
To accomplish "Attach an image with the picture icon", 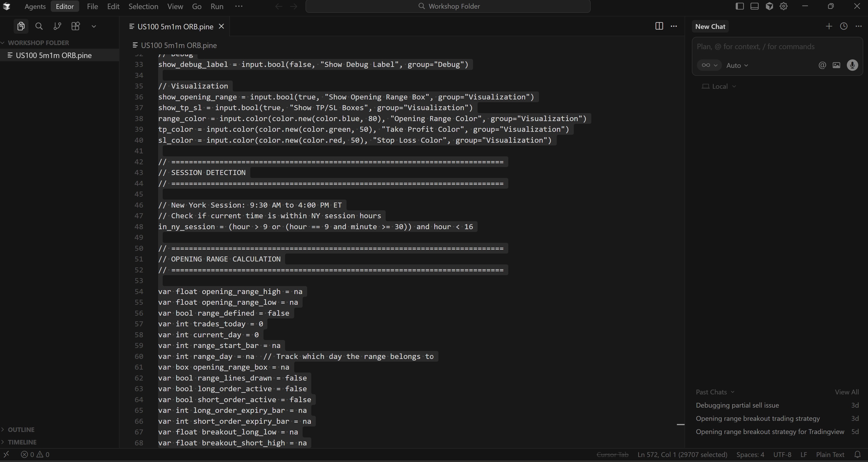I will (x=836, y=65).
